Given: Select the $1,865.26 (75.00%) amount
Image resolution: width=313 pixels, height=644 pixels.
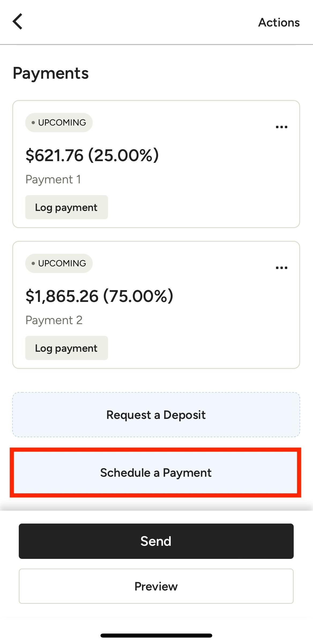Looking at the screenshot, I should (x=99, y=296).
